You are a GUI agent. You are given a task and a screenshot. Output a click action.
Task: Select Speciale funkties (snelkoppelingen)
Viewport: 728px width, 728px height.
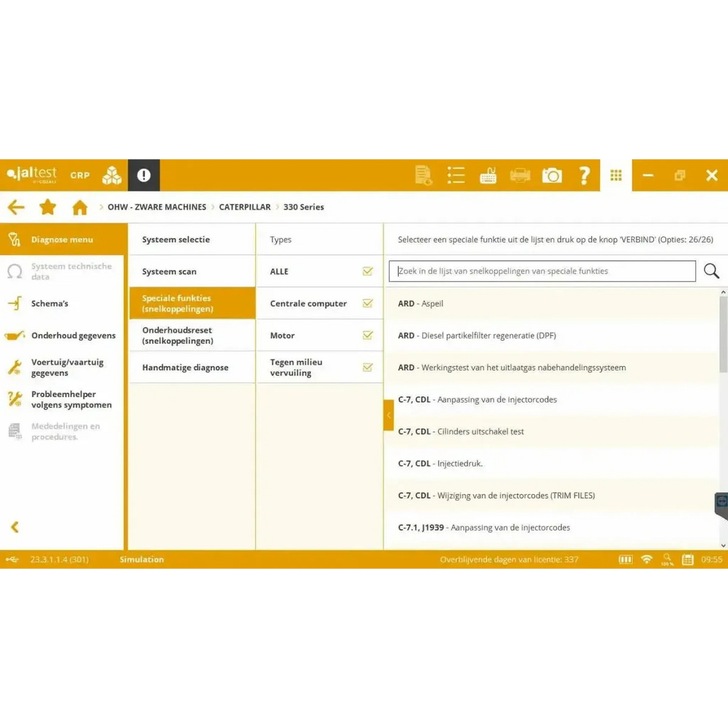click(192, 303)
